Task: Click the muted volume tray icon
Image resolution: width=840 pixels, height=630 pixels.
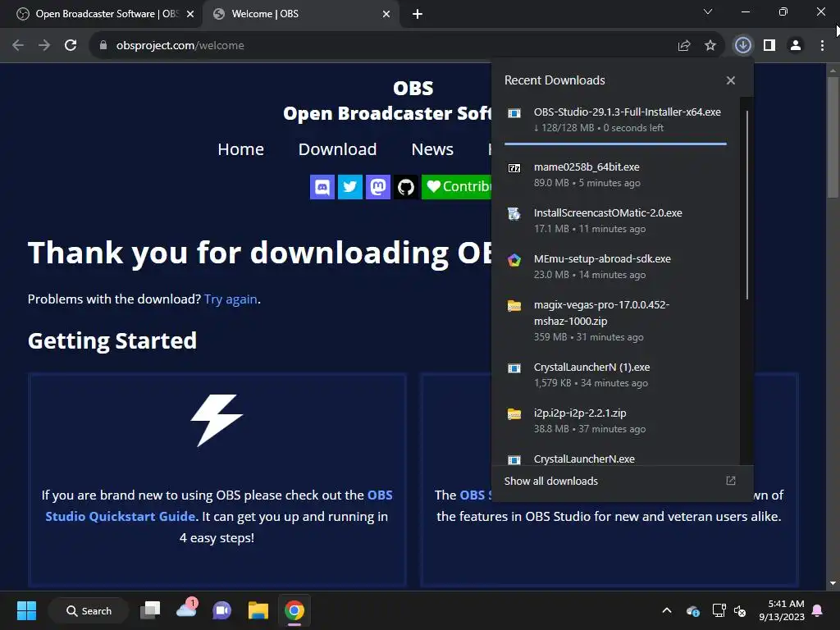Action: [x=740, y=610]
